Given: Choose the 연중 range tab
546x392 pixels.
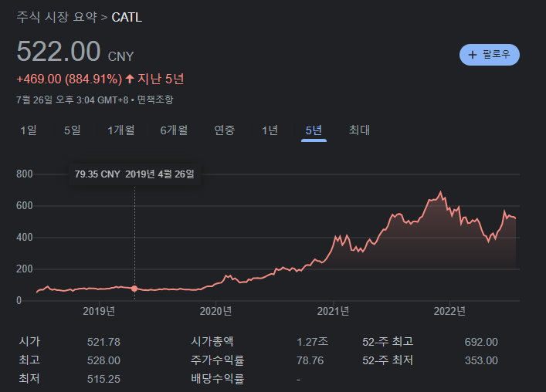Looking at the screenshot, I should pos(225,130).
